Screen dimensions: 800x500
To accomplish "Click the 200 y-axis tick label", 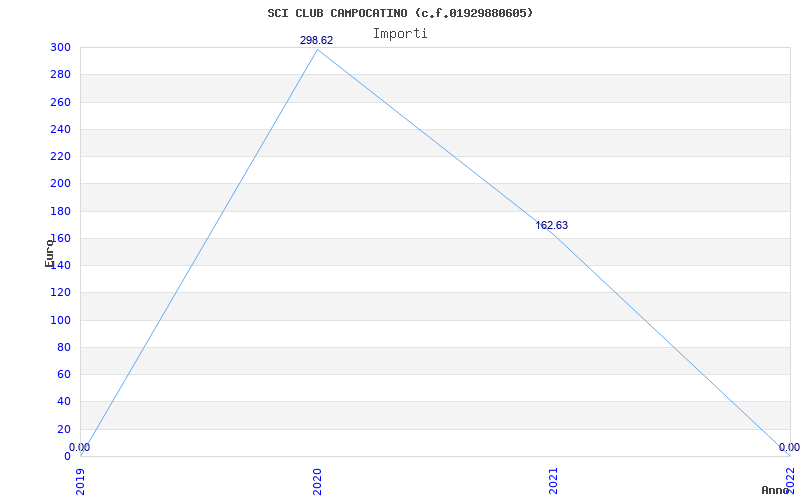I will pyautogui.click(x=61, y=184).
